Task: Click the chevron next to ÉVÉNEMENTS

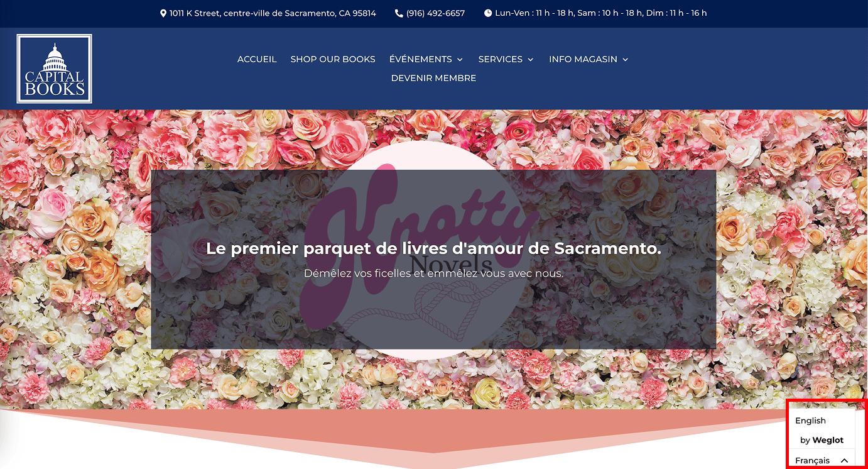Action: pos(460,60)
